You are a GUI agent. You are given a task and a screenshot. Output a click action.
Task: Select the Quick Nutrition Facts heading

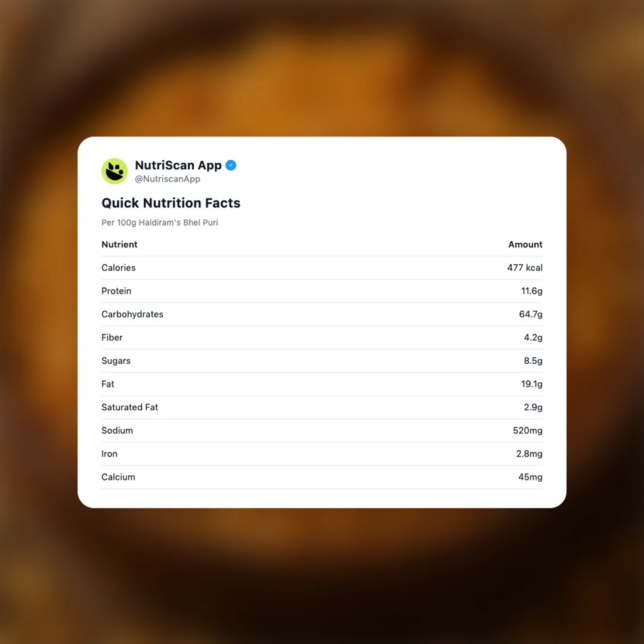[171, 203]
